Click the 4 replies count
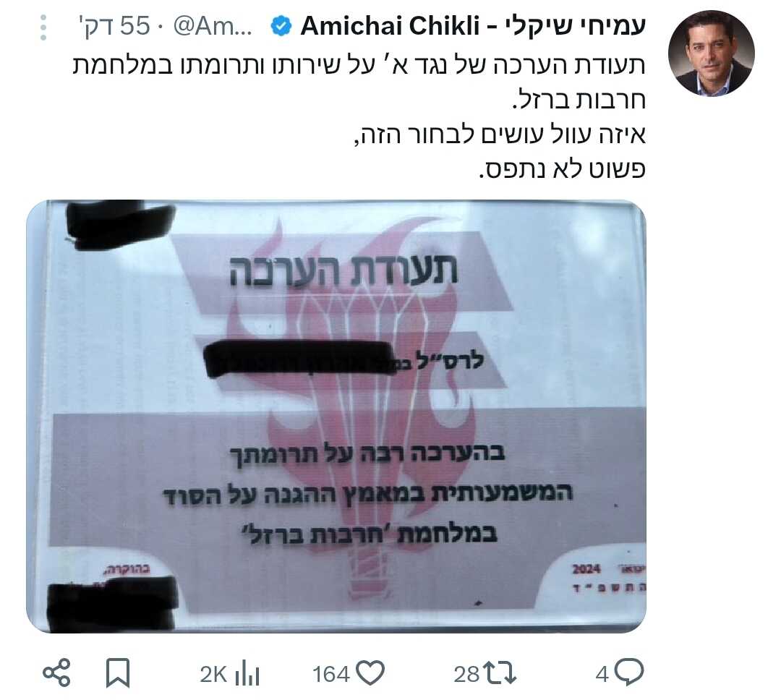This screenshot has height=700, width=781. (x=602, y=675)
